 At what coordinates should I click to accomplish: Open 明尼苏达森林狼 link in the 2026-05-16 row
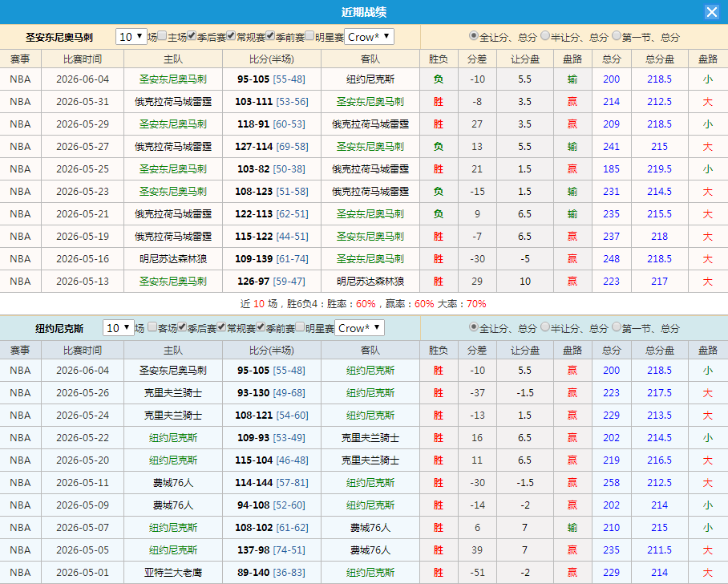point(173,259)
